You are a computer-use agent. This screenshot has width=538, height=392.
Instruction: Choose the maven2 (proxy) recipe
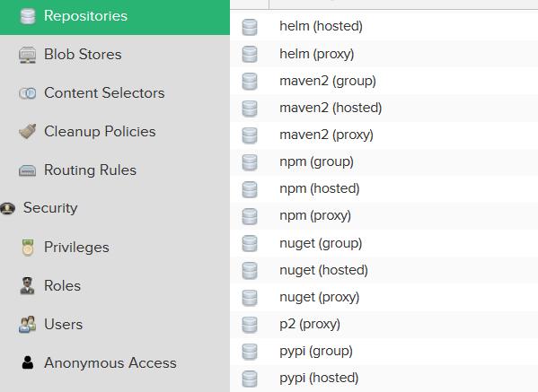point(384,135)
